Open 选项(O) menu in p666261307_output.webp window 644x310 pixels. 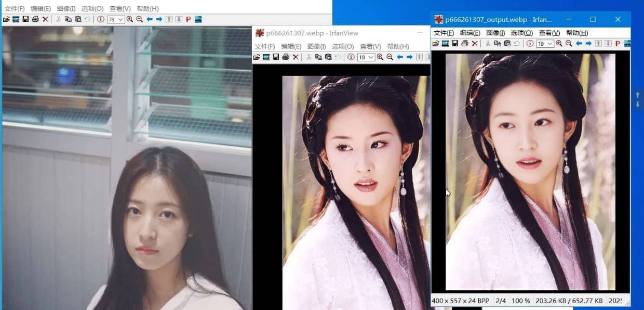click(x=521, y=33)
